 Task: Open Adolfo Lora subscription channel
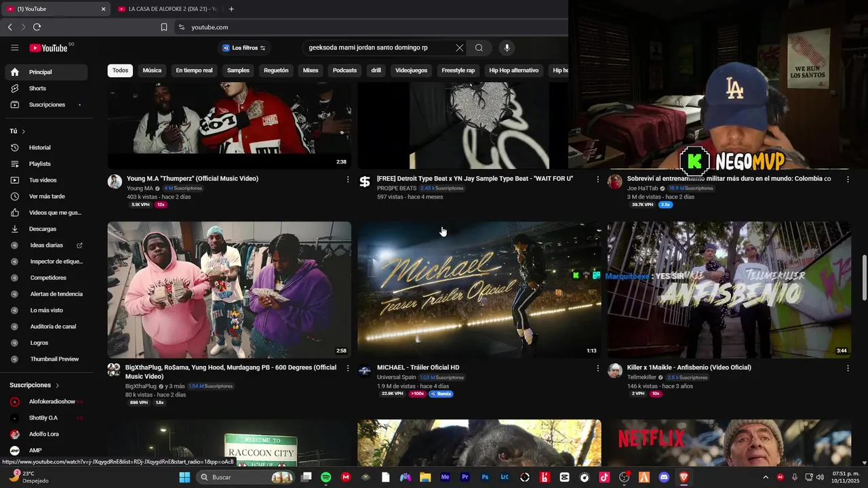tap(46, 434)
